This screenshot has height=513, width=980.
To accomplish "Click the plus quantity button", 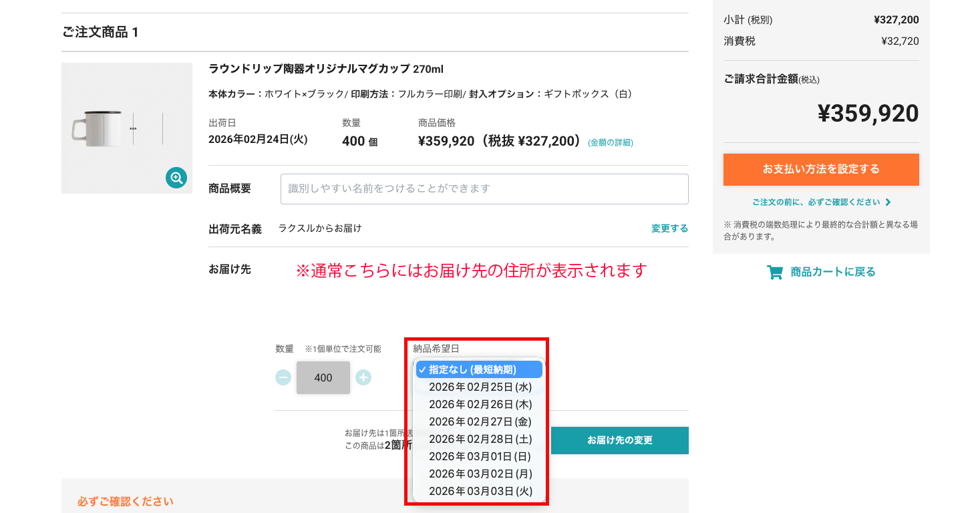I will (363, 377).
